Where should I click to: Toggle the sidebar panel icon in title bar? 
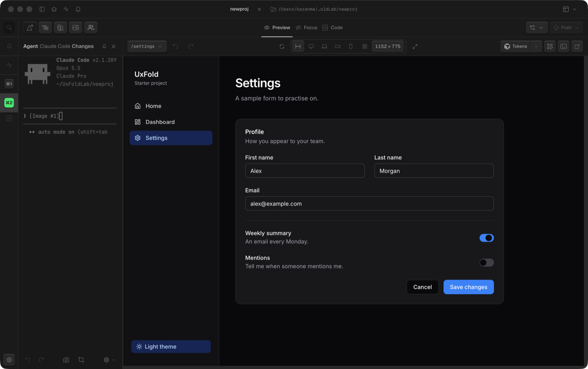pos(42,9)
